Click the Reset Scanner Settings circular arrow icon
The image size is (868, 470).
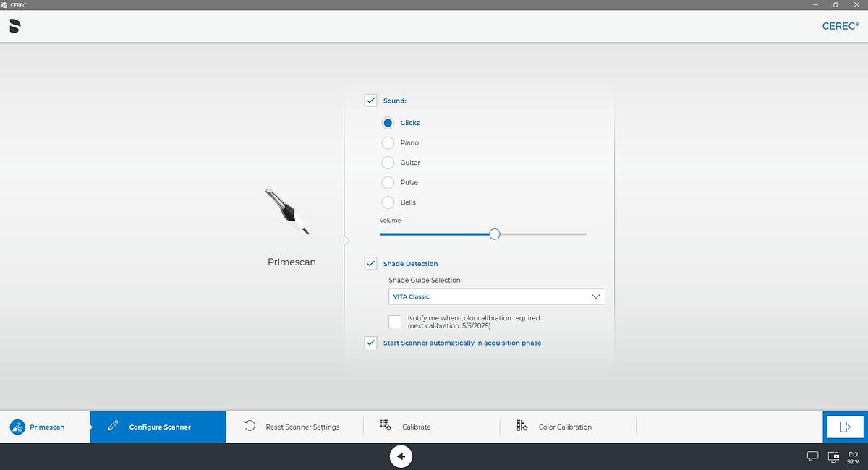point(250,426)
